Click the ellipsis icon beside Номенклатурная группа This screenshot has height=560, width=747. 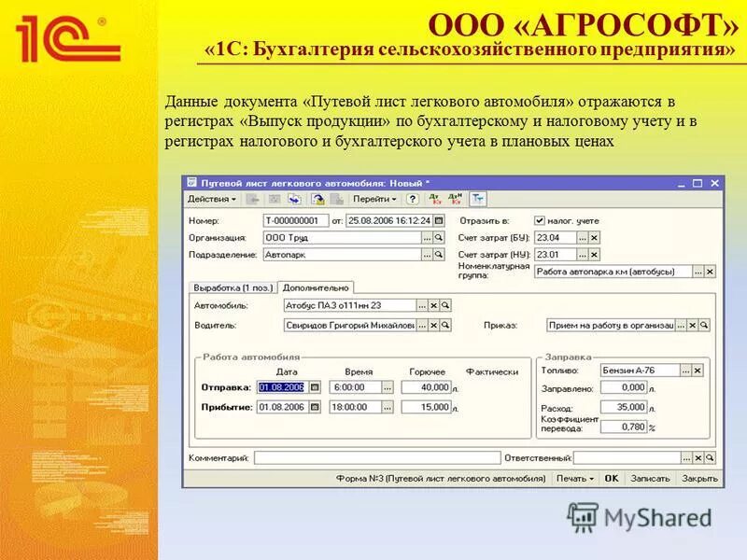coord(698,271)
